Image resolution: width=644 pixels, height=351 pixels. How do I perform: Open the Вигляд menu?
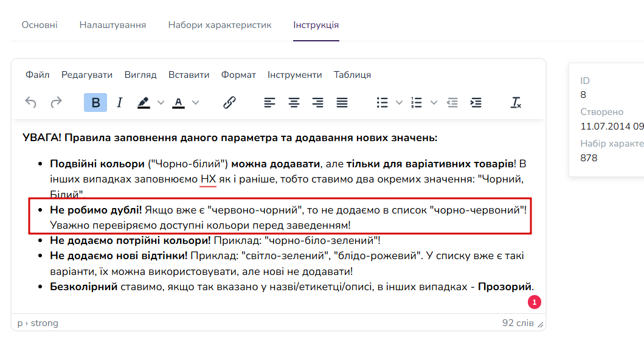[140, 75]
